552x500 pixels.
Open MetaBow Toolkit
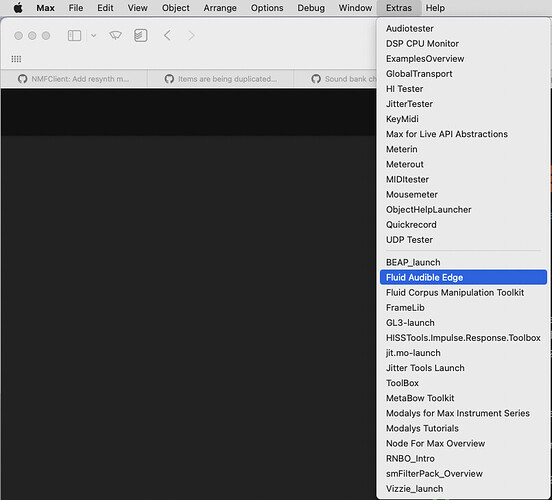(x=463, y=398)
